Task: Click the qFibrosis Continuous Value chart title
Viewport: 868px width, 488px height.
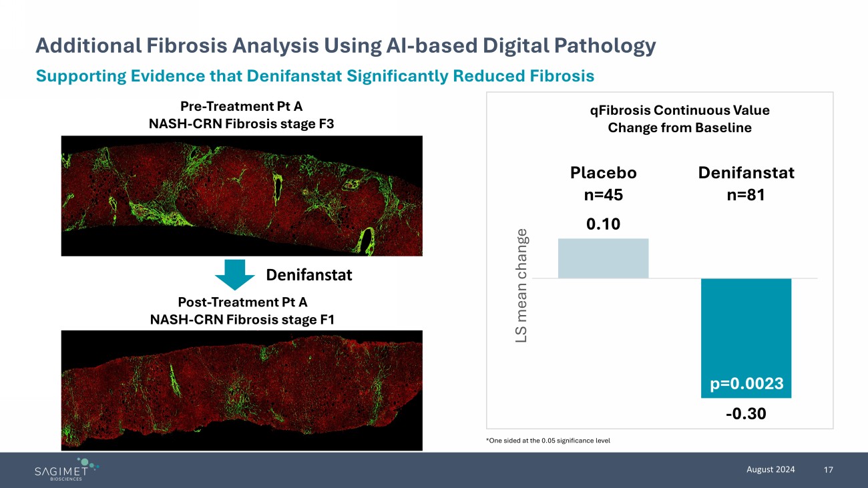Action: tap(679, 119)
